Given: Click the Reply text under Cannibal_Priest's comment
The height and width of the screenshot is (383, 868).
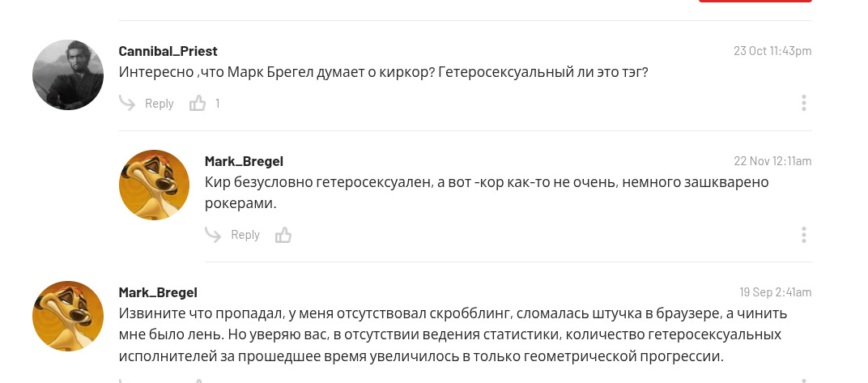Looking at the screenshot, I should [160, 104].
